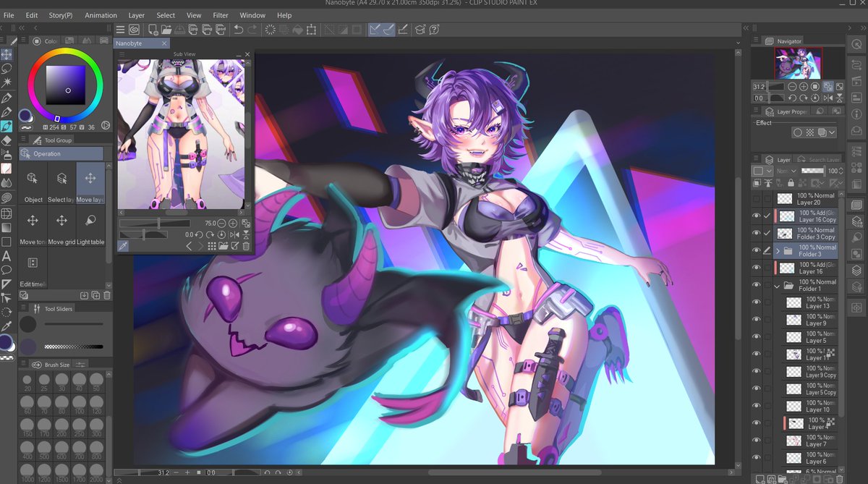Select the Operation tool group entry
868x484 pixels.
pos(62,153)
